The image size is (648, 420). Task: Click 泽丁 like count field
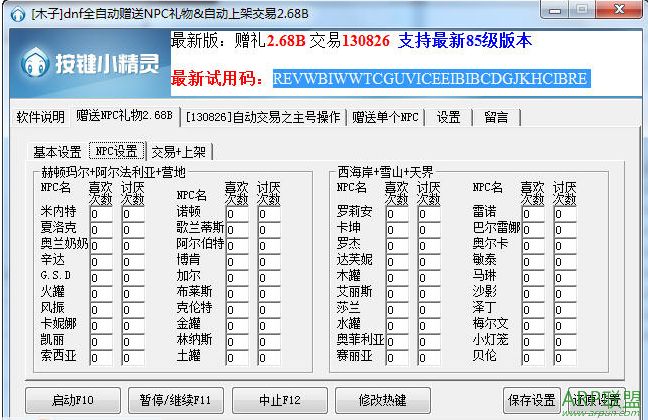click(x=533, y=310)
